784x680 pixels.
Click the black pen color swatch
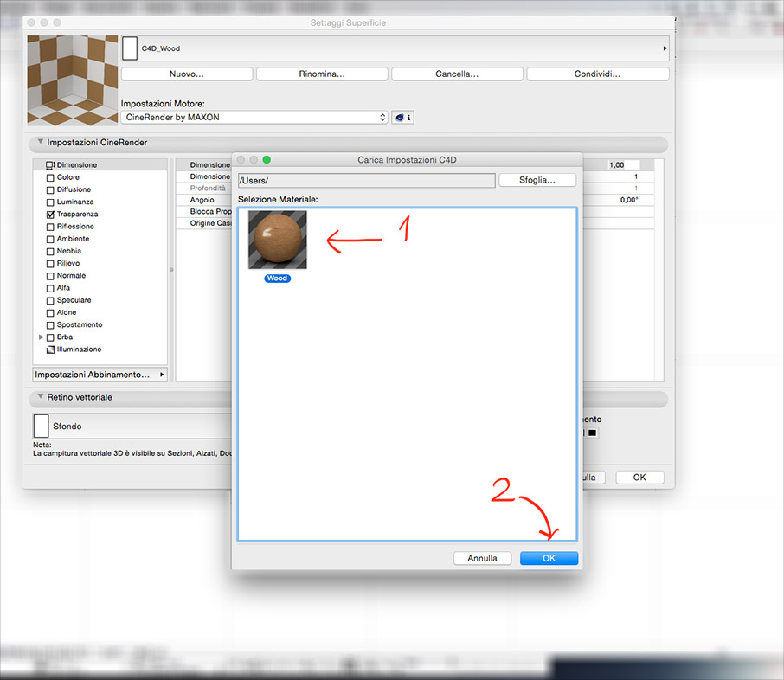pos(593,433)
